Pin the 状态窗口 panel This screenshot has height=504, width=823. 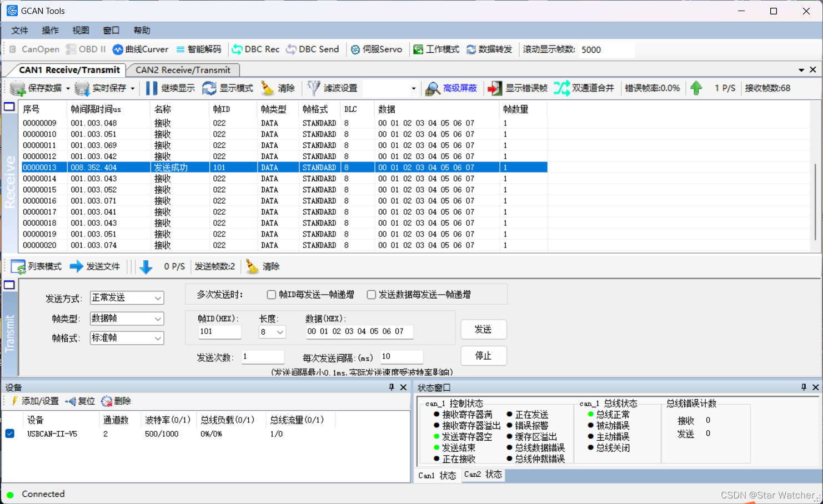pyautogui.click(x=804, y=387)
